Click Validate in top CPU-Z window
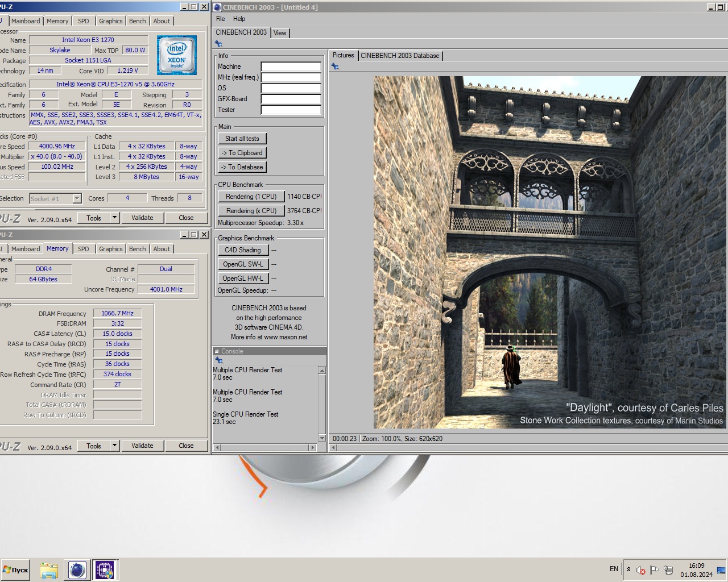The image size is (728, 582). coord(142,218)
